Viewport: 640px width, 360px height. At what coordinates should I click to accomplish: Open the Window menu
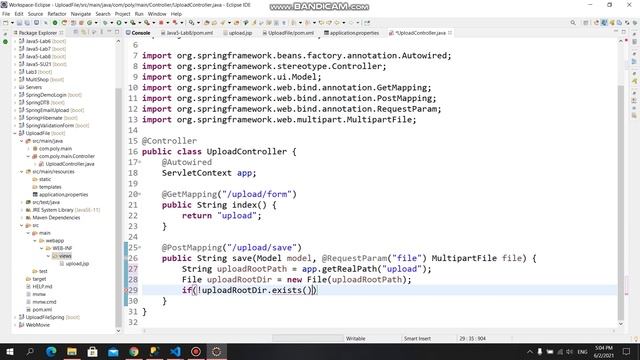point(157,14)
